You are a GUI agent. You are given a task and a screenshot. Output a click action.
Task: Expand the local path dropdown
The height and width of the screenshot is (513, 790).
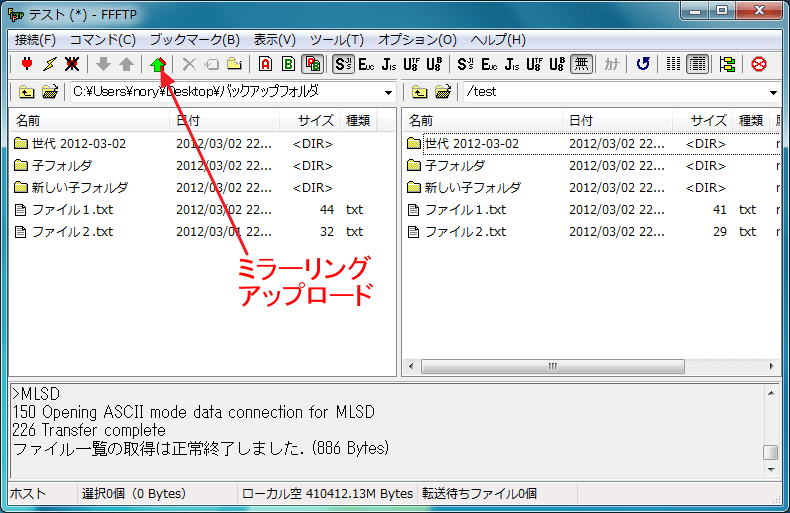pyautogui.click(x=388, y=92)
